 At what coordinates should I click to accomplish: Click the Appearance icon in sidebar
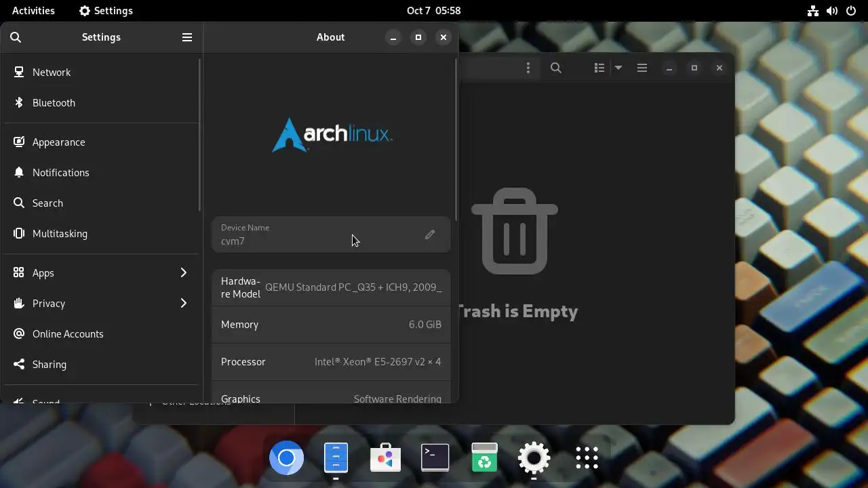pos(19,142)
